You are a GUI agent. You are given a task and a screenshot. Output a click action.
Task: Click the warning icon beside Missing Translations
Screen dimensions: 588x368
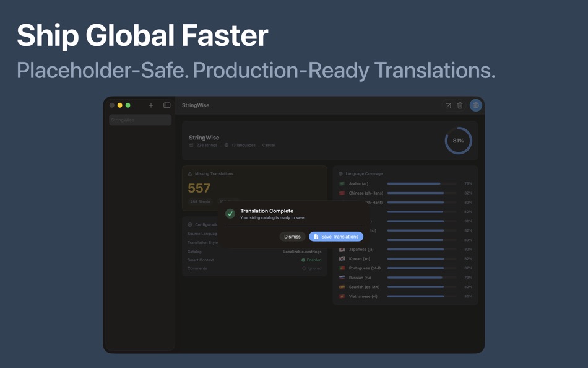point(189,173)
